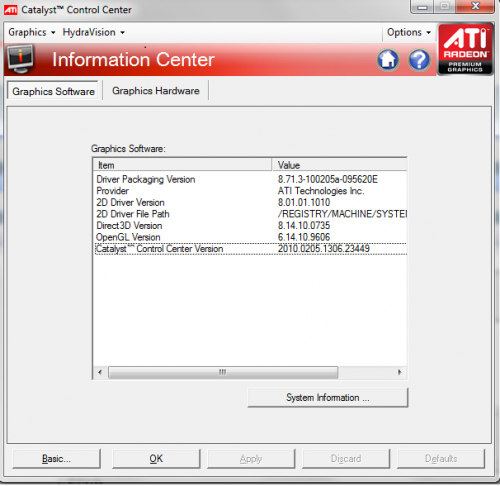Click the ATI Radeon Premium Graphics logo
The image size is (500, 486).
[x=465, y=49]
